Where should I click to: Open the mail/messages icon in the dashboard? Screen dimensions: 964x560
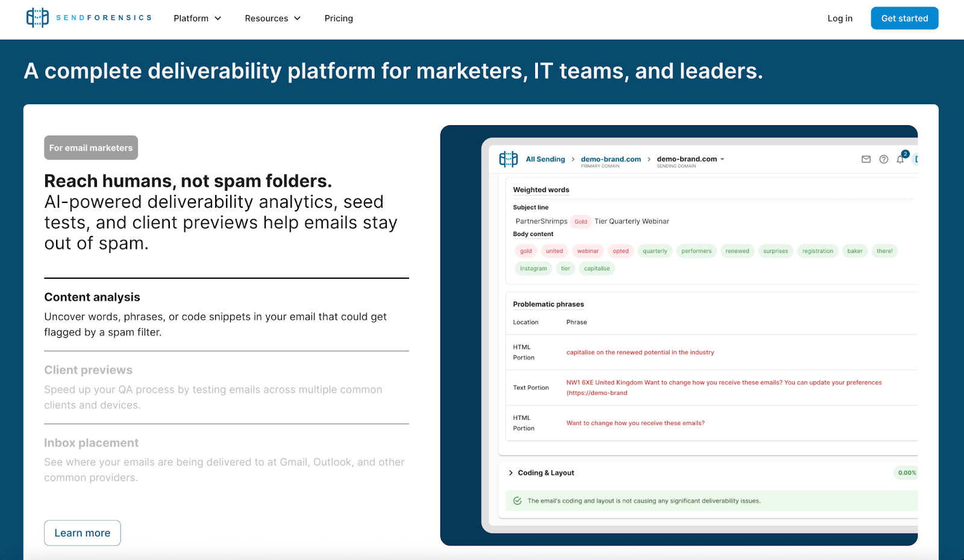[866, 159]
